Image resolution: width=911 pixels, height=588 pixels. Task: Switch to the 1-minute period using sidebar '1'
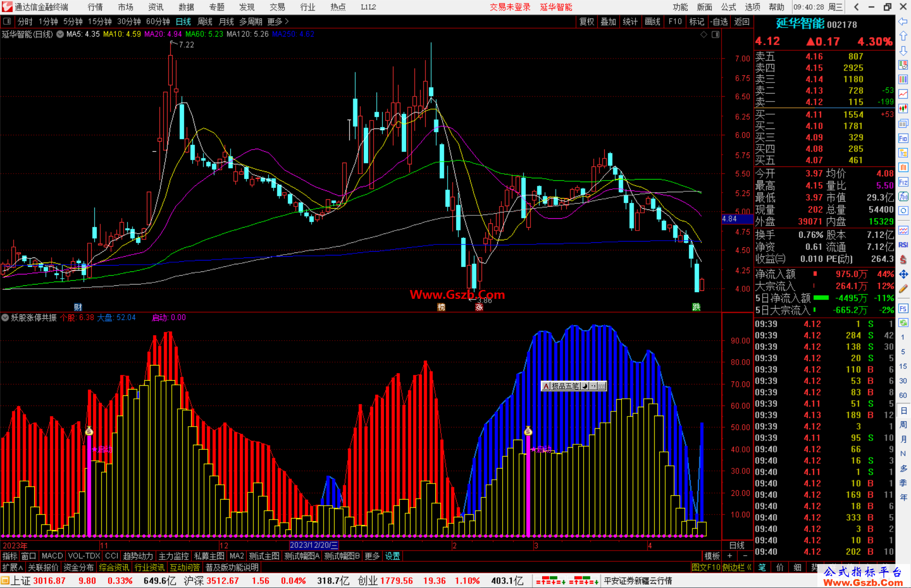pyautogui.click(x=903, y=337)
